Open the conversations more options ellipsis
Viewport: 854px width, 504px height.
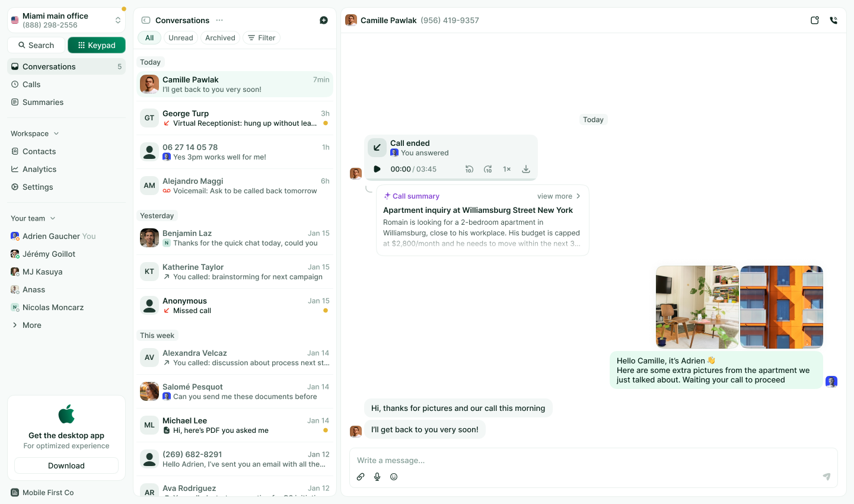219,20
